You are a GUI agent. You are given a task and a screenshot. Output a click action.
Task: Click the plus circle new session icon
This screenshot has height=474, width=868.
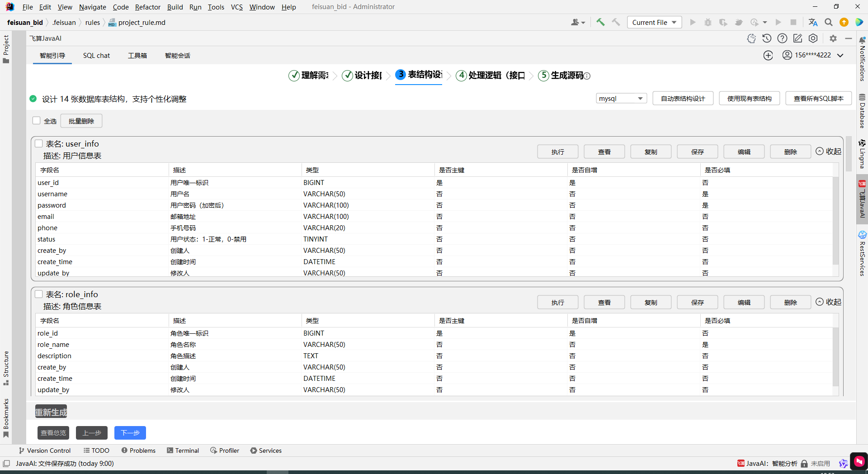tap(768, 55)
